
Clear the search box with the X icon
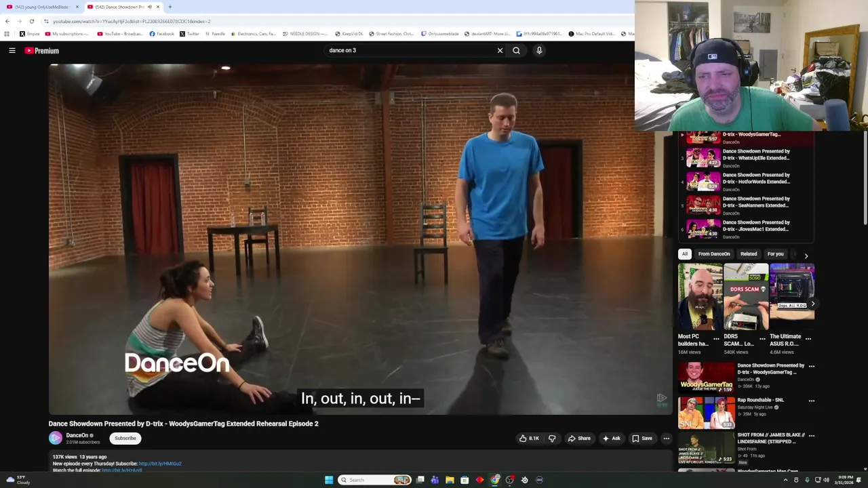[x=500, y=50]
